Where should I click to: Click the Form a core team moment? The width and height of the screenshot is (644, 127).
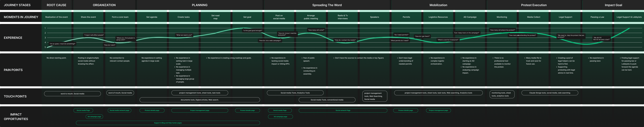tap(120, 17)
